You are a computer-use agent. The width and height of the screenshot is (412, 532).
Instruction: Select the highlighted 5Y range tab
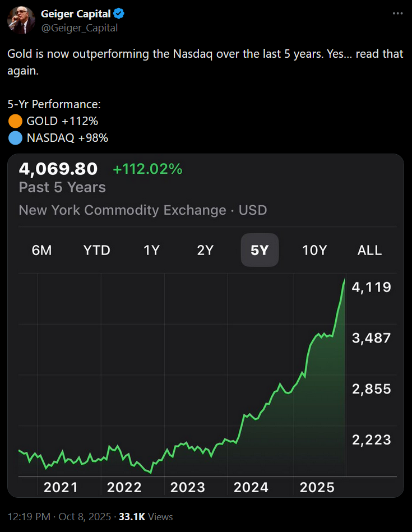pyautogui.click(x=260, y=251)
